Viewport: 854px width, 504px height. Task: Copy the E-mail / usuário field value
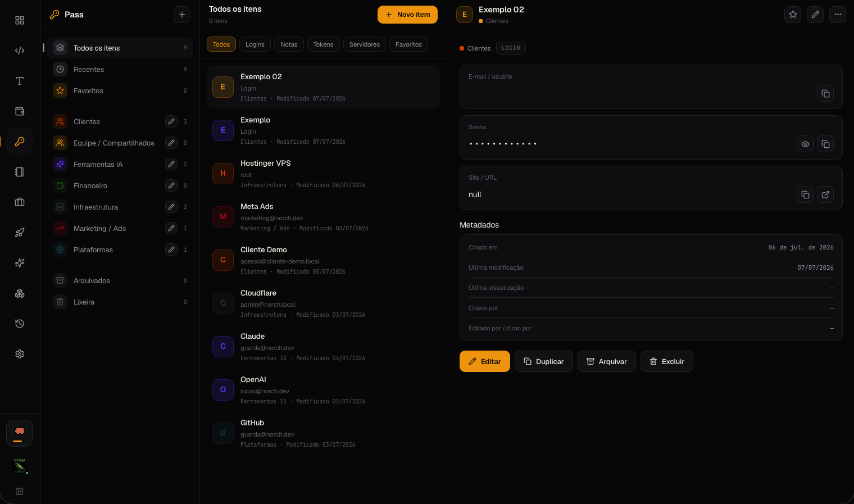[825, 94]
